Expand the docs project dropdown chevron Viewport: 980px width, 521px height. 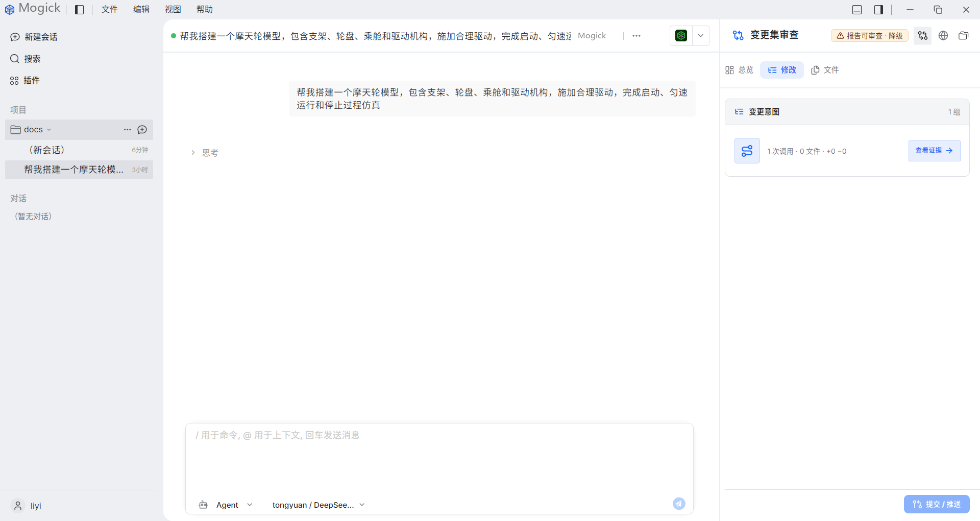(50, 130)
